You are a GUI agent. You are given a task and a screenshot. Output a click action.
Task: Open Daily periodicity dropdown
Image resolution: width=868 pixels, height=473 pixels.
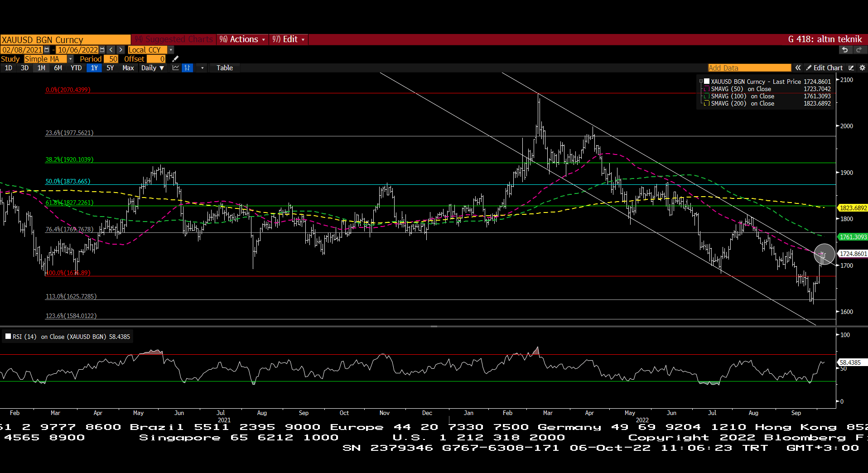coord(153,68)
